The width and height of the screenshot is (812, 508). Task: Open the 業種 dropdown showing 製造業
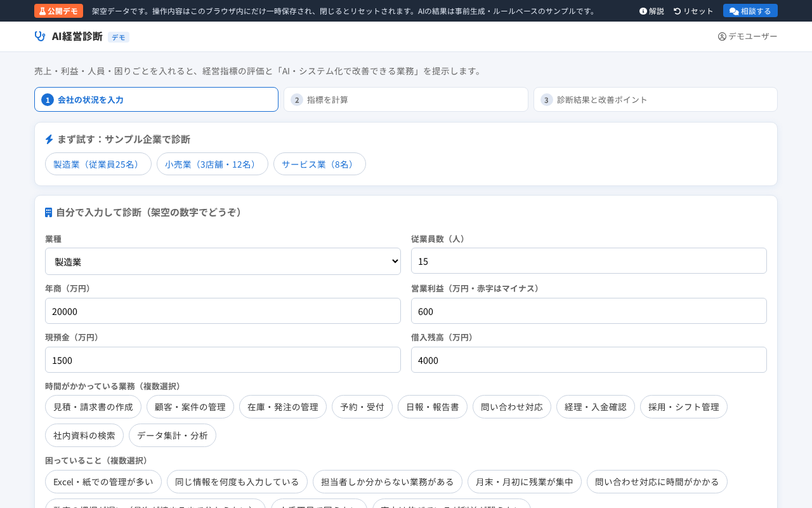(x=223, y=261)
